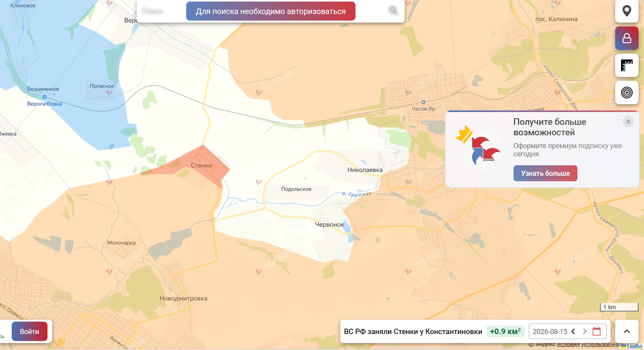This screenshot has width=644, height=350.
Task: Click the 'Безымянное' map label
Action: (43, 89)
